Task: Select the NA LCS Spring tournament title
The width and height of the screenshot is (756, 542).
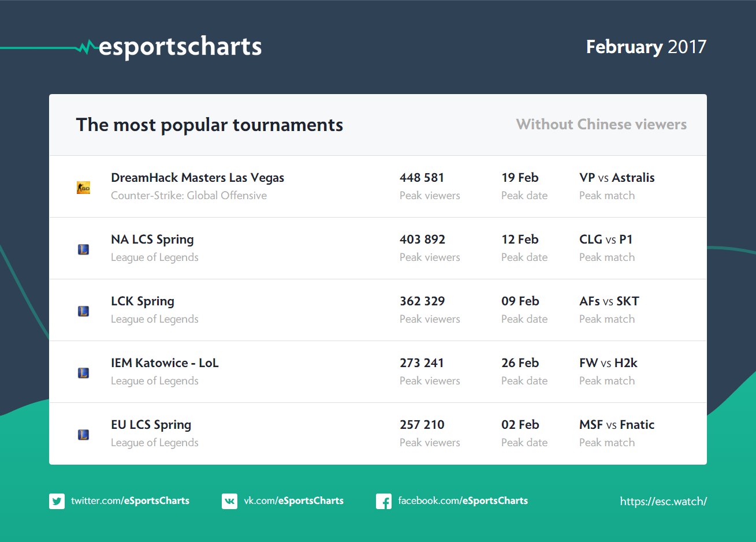Action: pyautogui.click(x=152, y=240)
